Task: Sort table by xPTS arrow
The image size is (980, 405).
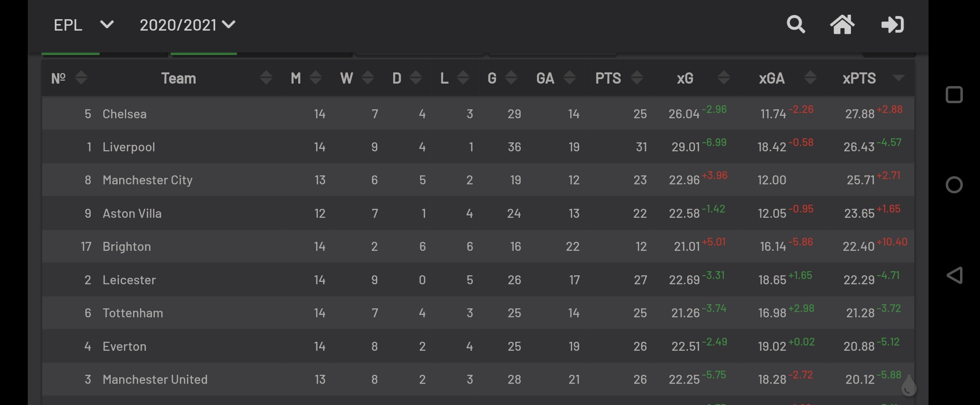Action: click(898, 77)
